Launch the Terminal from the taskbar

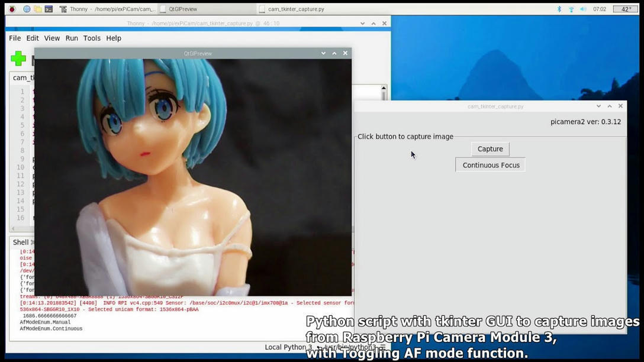pos(49,9)
